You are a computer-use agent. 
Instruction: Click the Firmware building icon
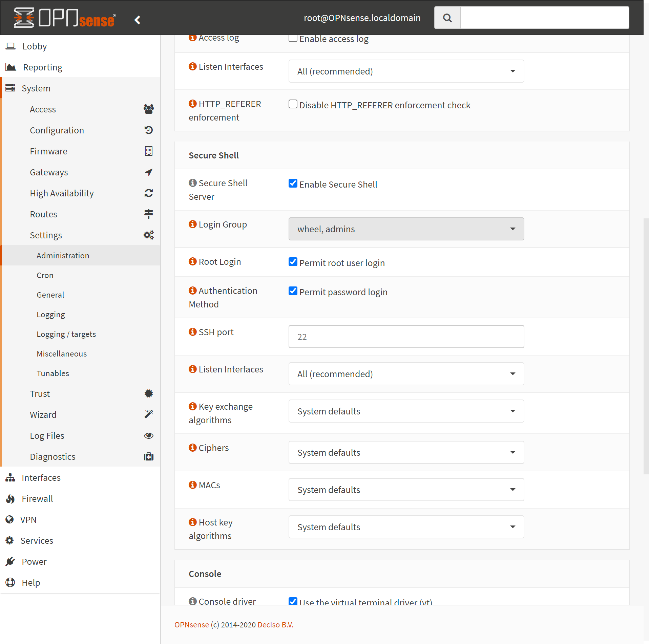[x=148, y=151]
